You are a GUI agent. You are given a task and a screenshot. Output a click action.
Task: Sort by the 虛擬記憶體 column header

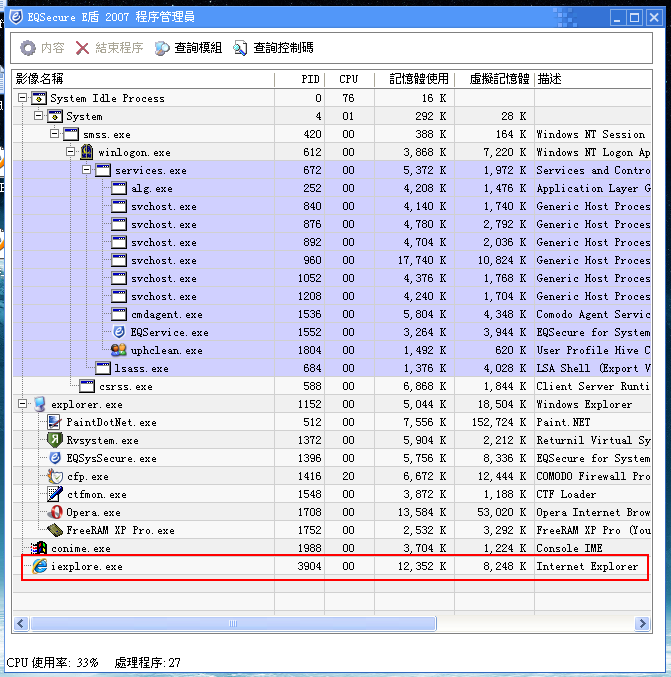(494, 79)
